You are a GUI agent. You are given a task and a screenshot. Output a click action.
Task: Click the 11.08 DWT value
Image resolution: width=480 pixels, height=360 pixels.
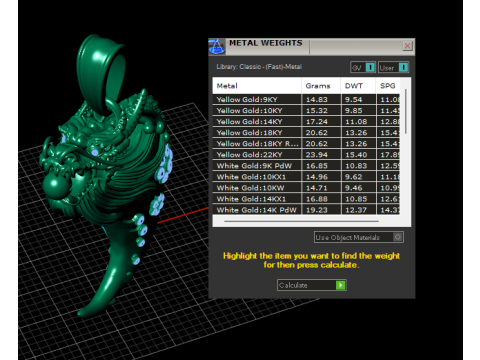pos(356,121)
